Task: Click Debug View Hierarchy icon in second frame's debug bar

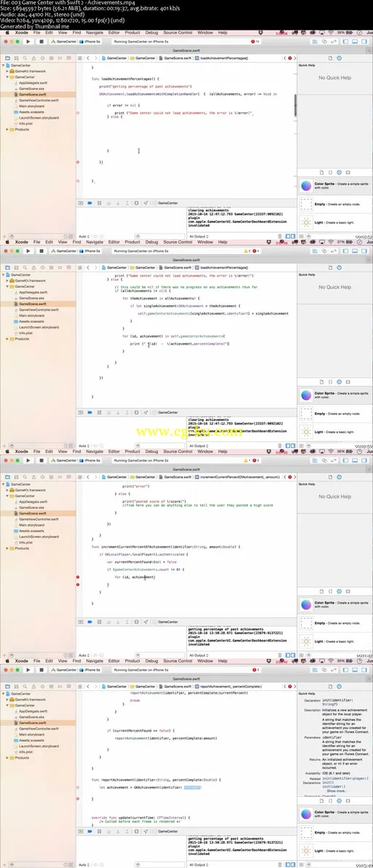Action: 136,412
